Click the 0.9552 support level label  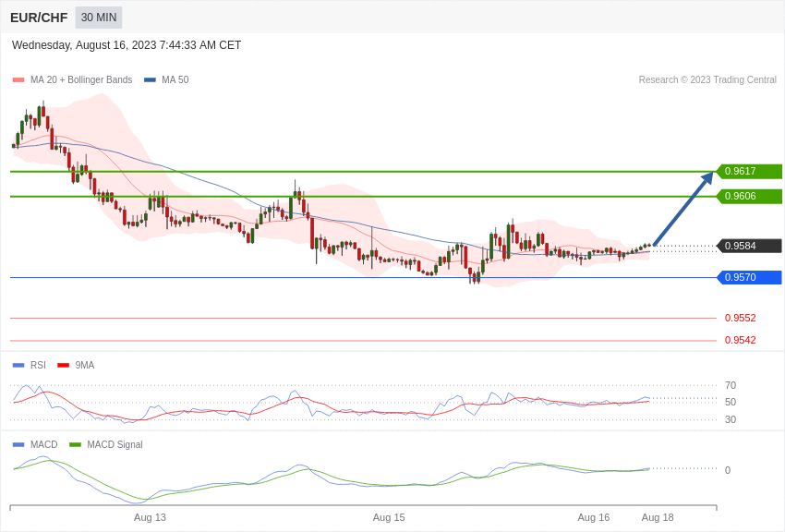741,318
